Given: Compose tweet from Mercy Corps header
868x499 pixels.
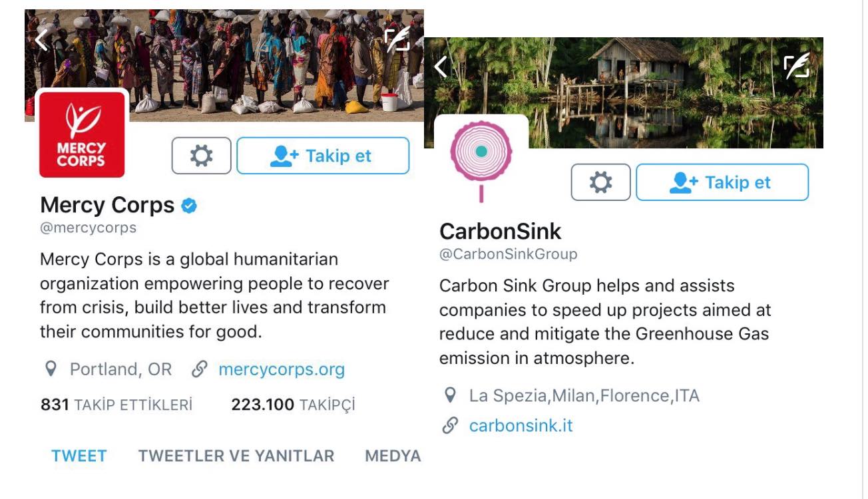Looking at the screenshot, I should click(397, 40).
